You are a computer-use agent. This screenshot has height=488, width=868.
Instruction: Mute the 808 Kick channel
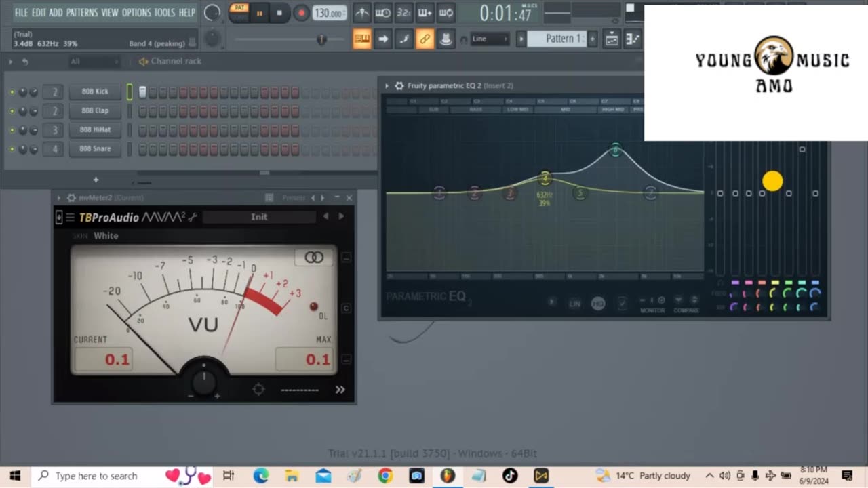click(x=12, y=91)
